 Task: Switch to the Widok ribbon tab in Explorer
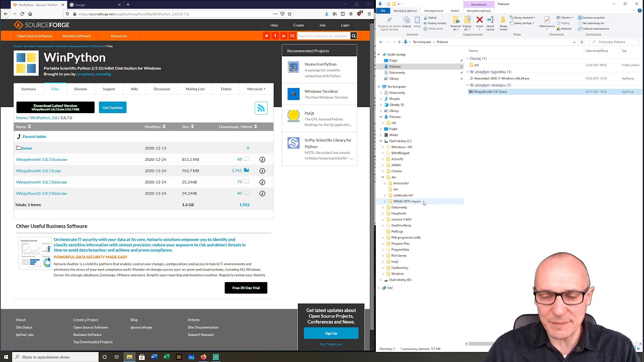(455, 11)
